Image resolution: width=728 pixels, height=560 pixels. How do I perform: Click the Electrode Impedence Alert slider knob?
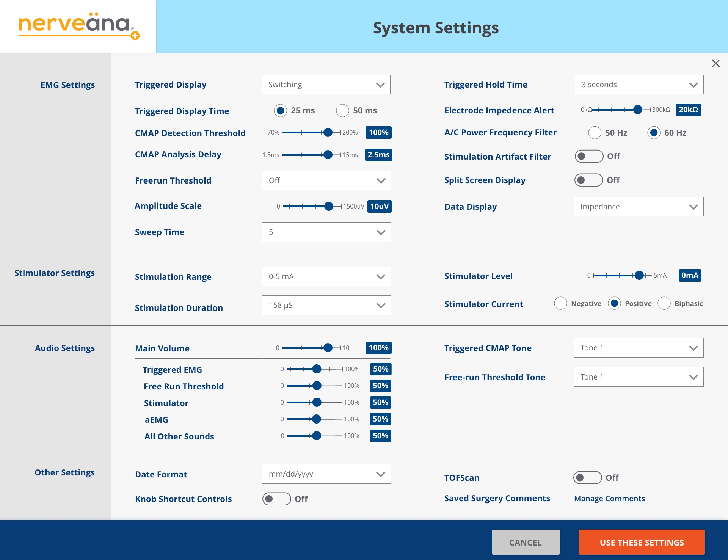[638, 110]
